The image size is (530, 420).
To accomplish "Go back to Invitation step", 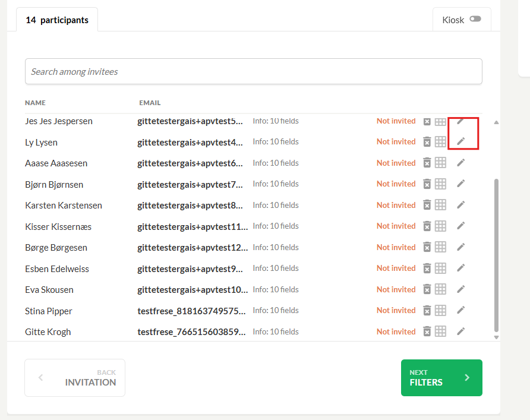I will pyautogui.click(x=75, y=377).
